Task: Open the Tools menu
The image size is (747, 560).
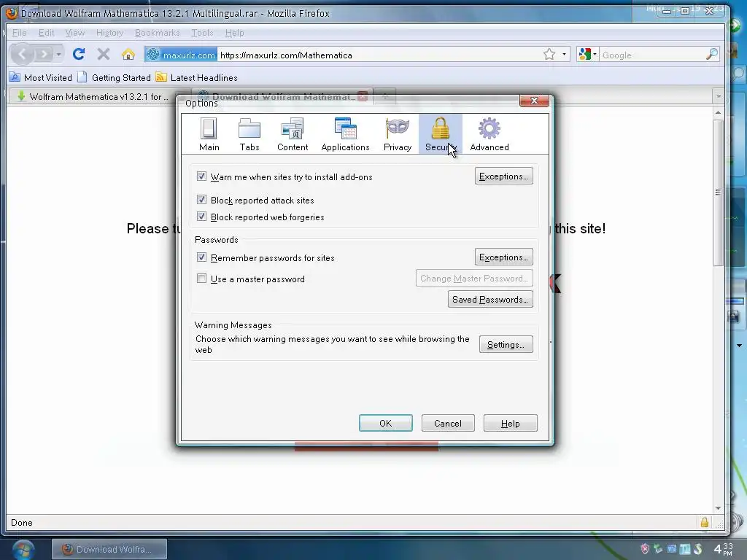Action: 202,33
